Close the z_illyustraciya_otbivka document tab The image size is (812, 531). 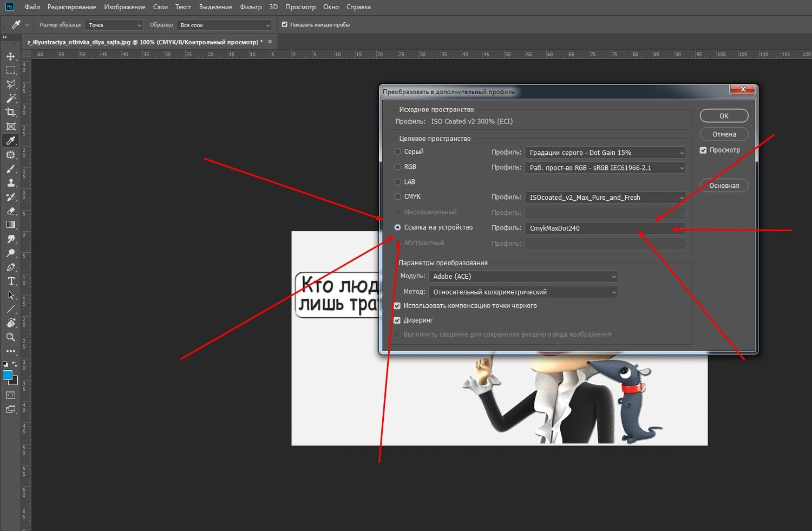coord(270,42)
